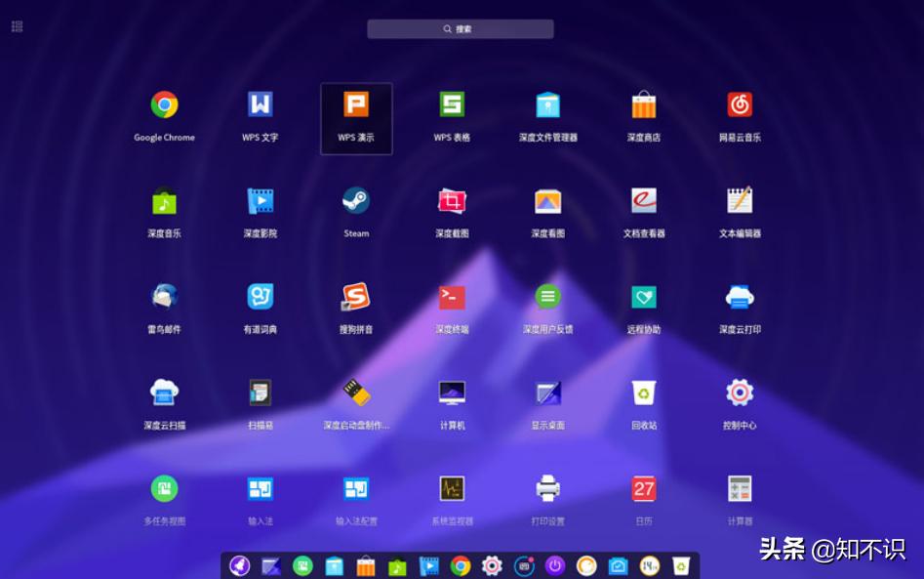Open 有道词典 dictionary app
The width and height of the screenshot is (924, 579).
click(x=260, y=297)
